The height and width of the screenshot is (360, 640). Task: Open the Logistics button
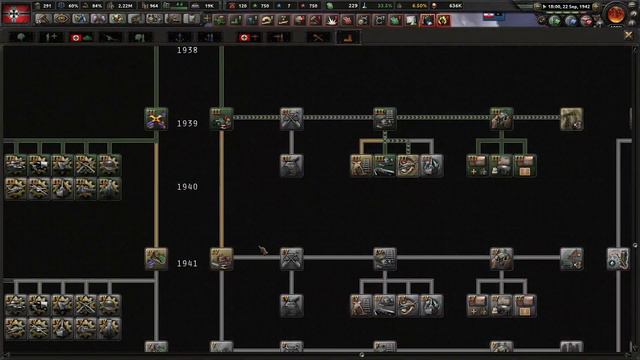191,19
